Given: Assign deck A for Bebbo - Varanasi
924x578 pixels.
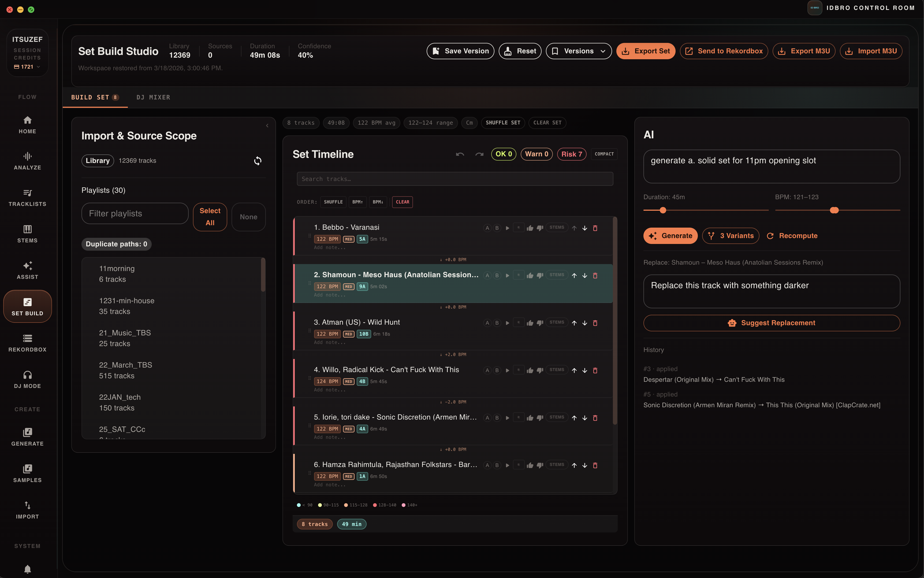Looking at the screenshot, I should 487,228.
